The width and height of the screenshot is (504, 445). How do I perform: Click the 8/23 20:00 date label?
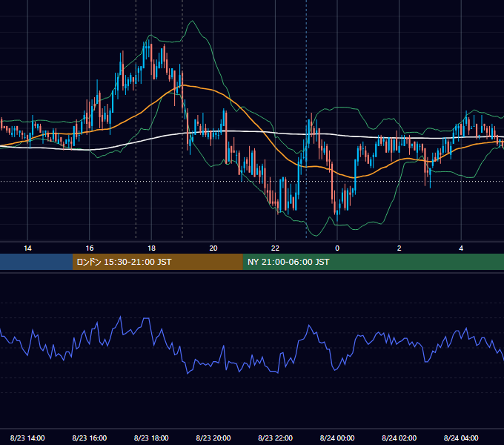[213, 438]
